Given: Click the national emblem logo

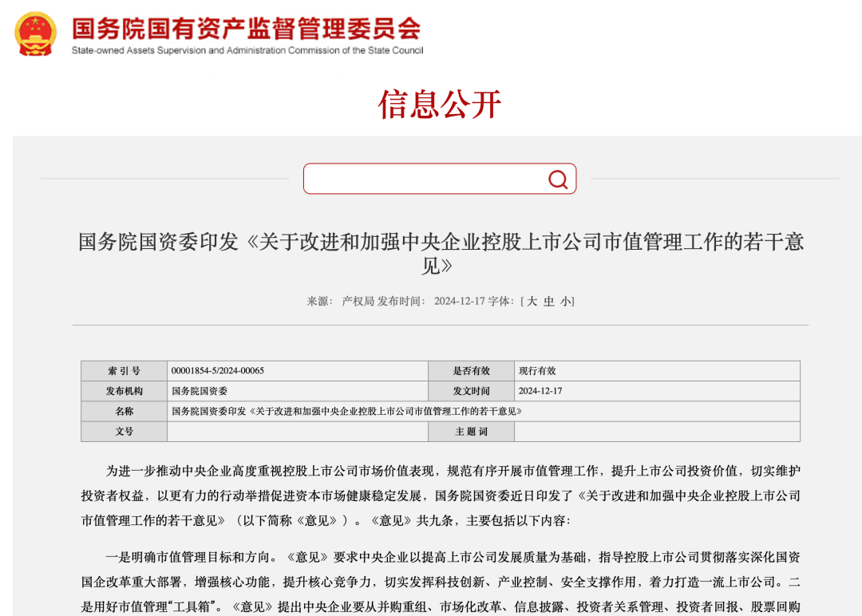Looking at the screenshot, I should 36,34.
